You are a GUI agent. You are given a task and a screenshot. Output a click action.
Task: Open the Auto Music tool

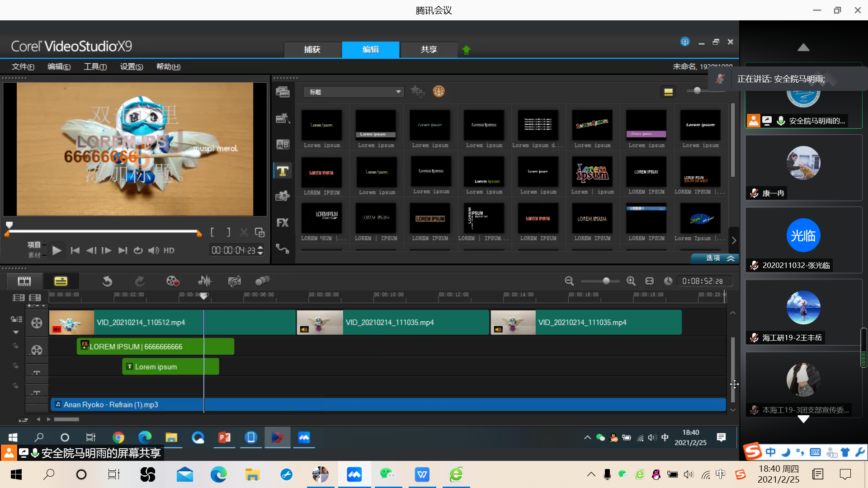tap(234, 281)
